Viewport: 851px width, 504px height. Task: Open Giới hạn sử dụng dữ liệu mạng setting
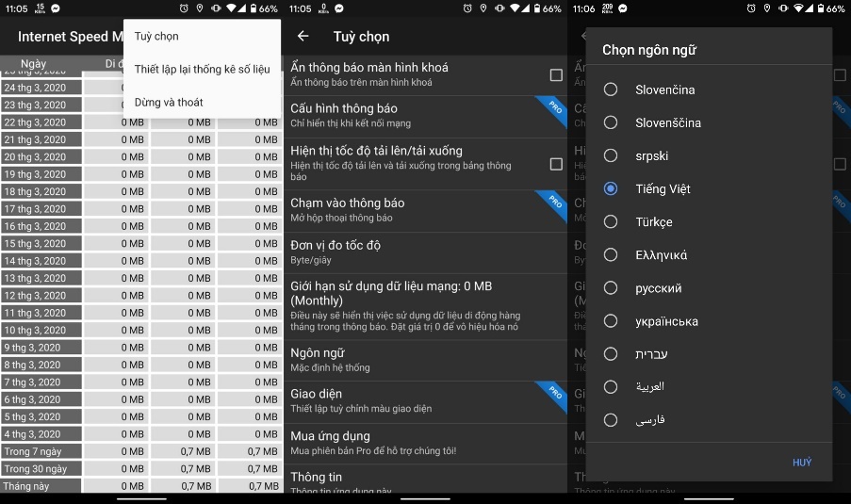click(x=424, y=305)
